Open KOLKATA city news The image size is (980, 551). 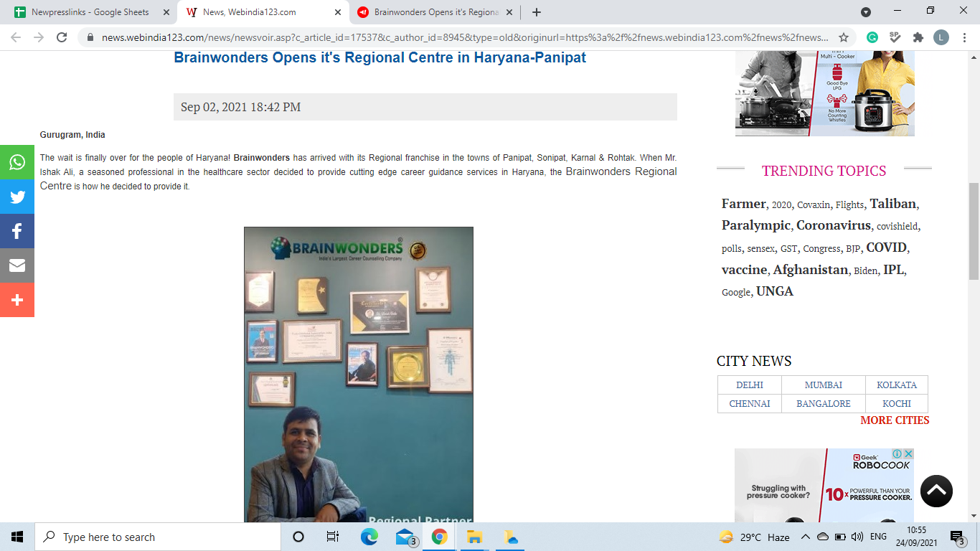(x=897, y=385)
